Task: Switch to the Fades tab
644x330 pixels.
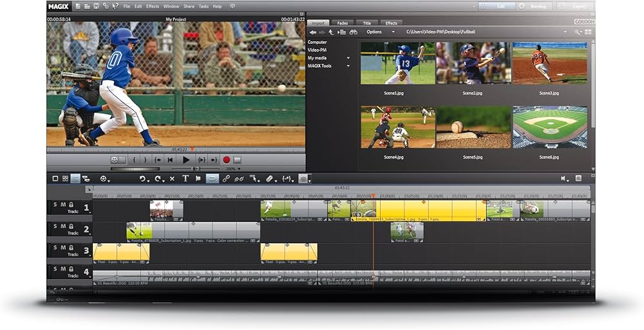Action: point(342,23)
